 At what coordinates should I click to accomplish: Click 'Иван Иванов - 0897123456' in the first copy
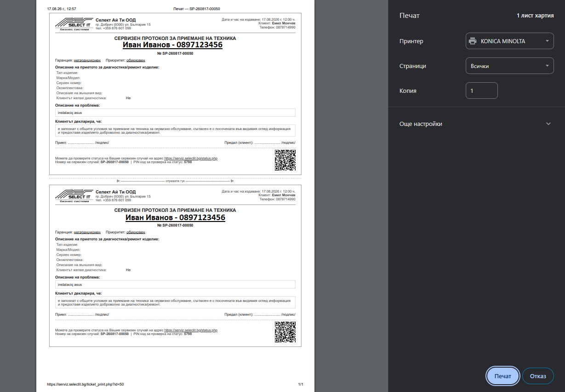[x=173, y=45]
